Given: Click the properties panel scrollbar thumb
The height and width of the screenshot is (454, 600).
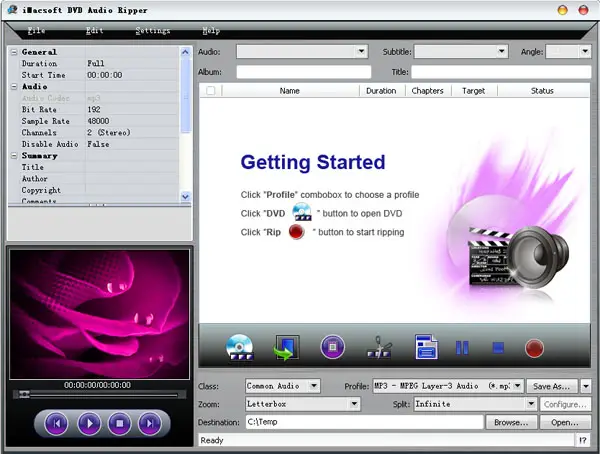Looking at the screenshot, I should 185,95.
